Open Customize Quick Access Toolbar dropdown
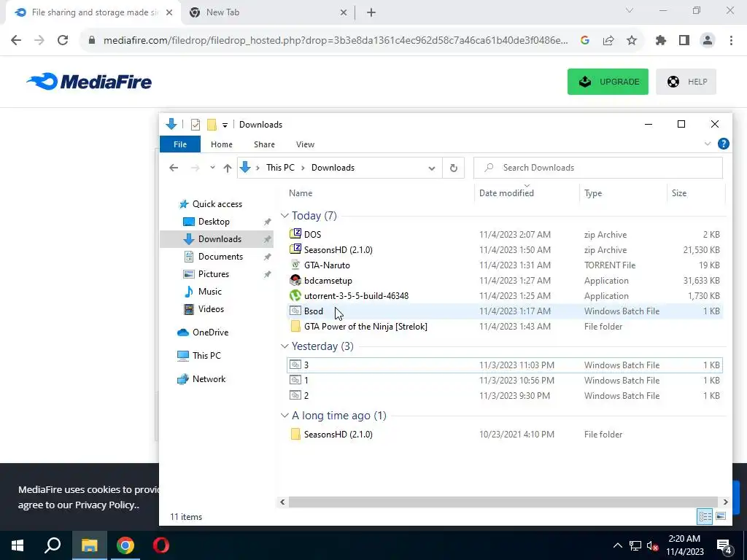The width and height of the screenshot is (747, 560). [225, 125]
